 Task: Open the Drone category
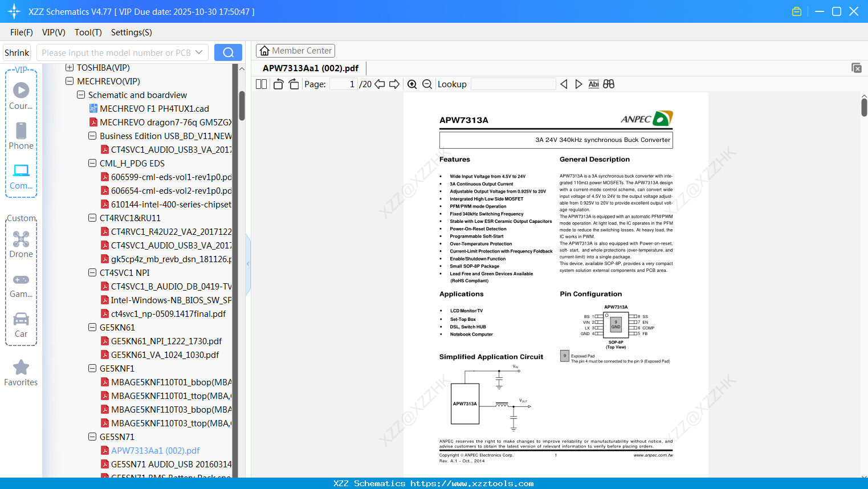pyautogui.click(x=21, y=244)
